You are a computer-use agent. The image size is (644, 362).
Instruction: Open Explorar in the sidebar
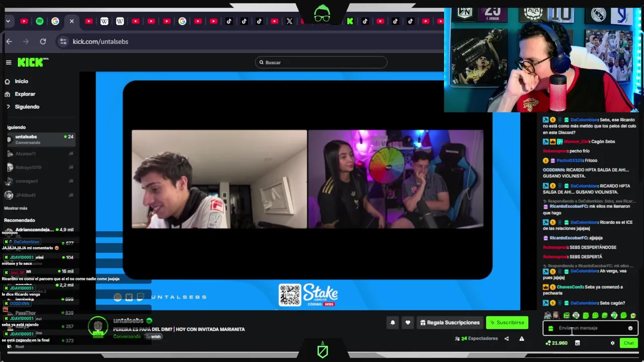point(25,94)
